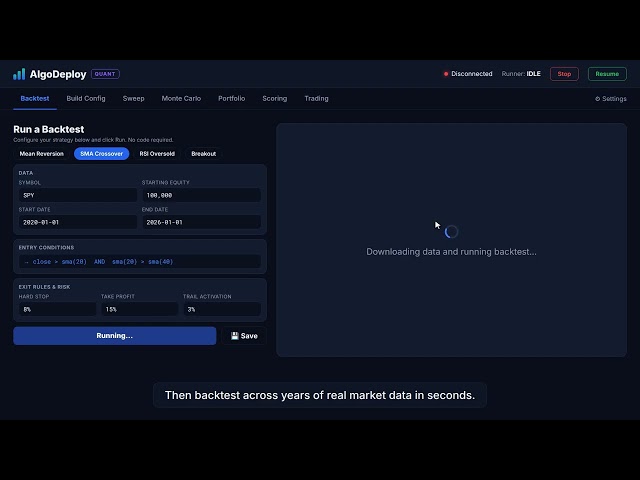The image size is (640, 480).
Task: Click the QUANT badge next to AlgoDeploy
Action: (105, 74)
